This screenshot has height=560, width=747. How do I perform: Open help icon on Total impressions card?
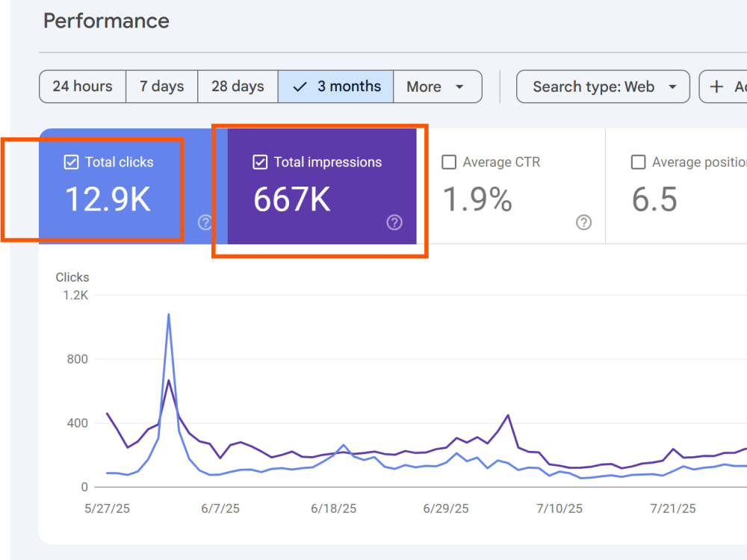tap(394, 223)
